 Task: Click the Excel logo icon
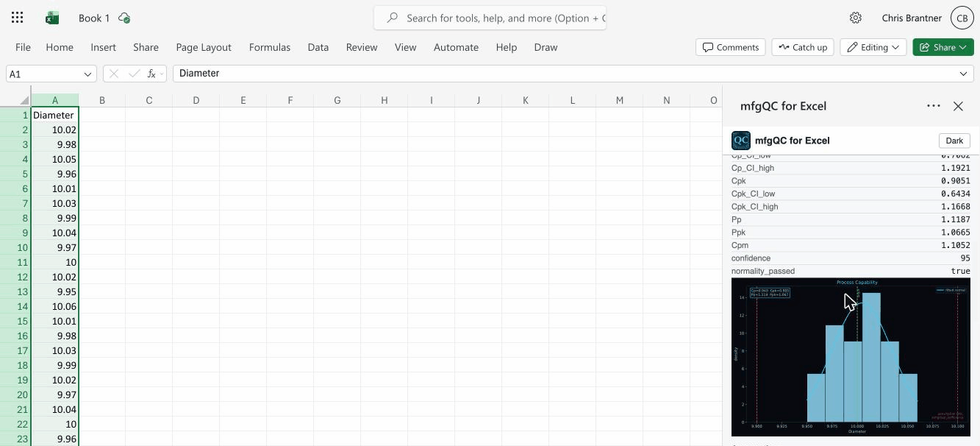point(52,18)
